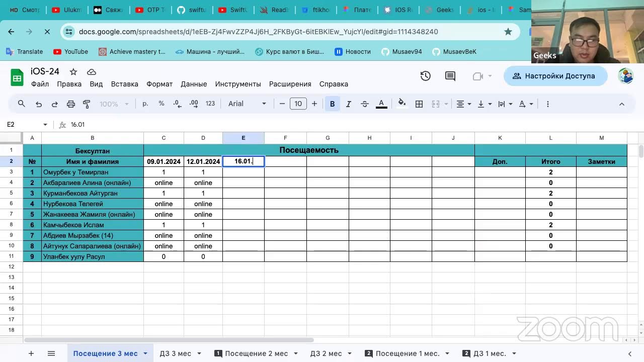
Task: Decrease decimal places button
Action: (177, 104)
